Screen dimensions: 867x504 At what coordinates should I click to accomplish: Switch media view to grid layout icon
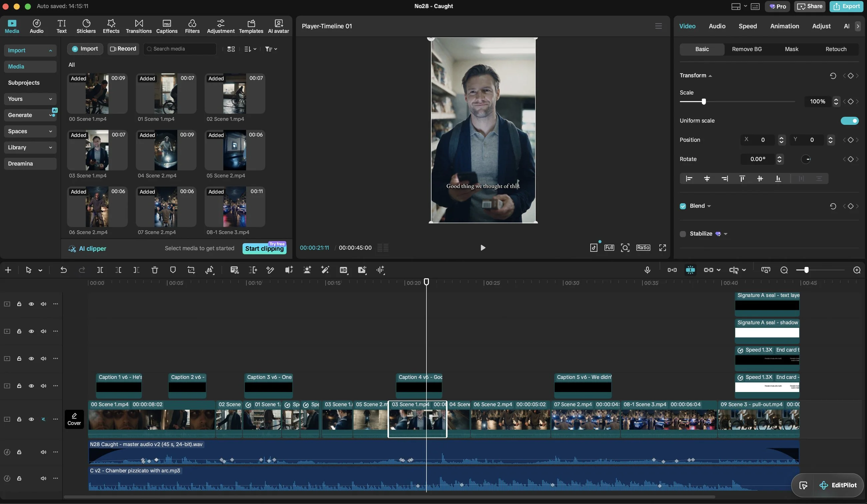tap(231, 49)
